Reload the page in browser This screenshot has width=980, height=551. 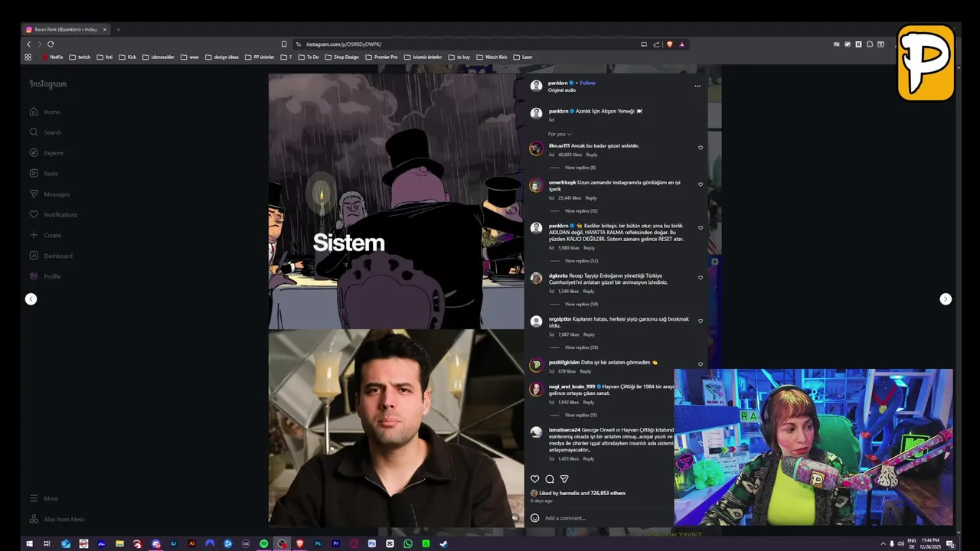tap(51, 44)
